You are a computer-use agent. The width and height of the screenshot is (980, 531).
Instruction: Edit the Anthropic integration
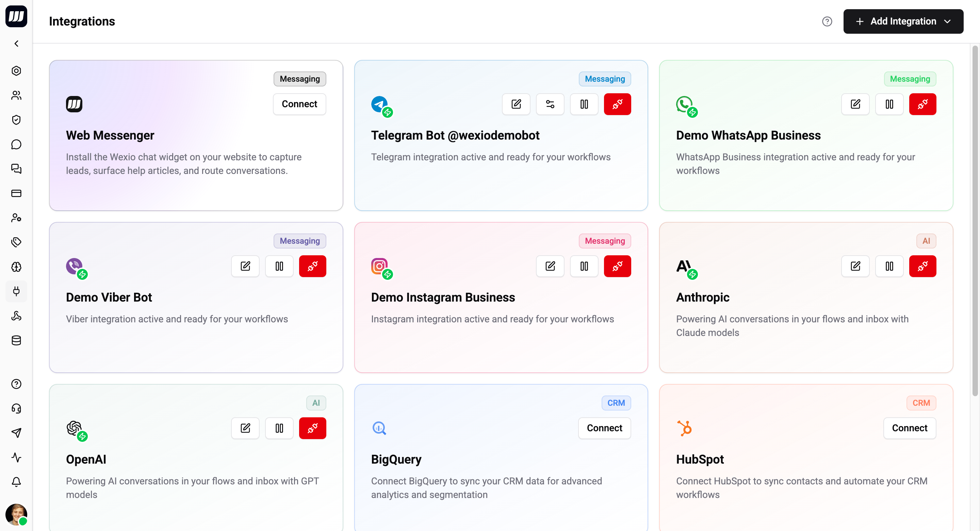click(x=855, y=266)
